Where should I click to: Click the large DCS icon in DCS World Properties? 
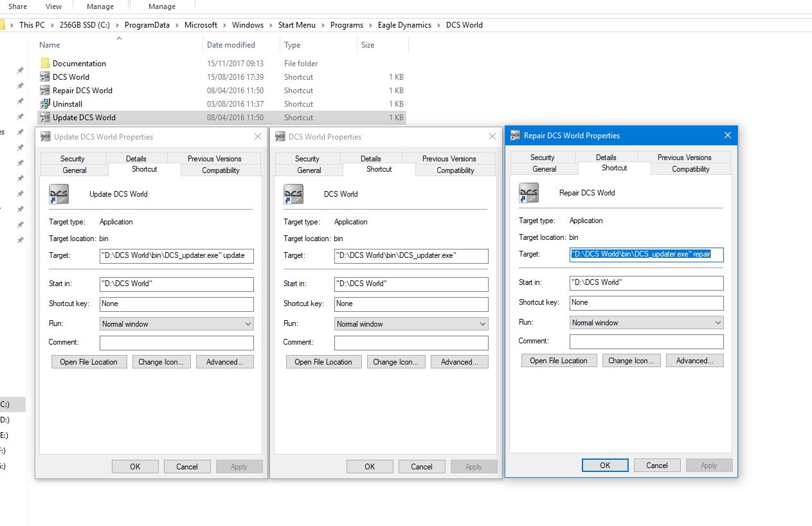coord(294,194)
